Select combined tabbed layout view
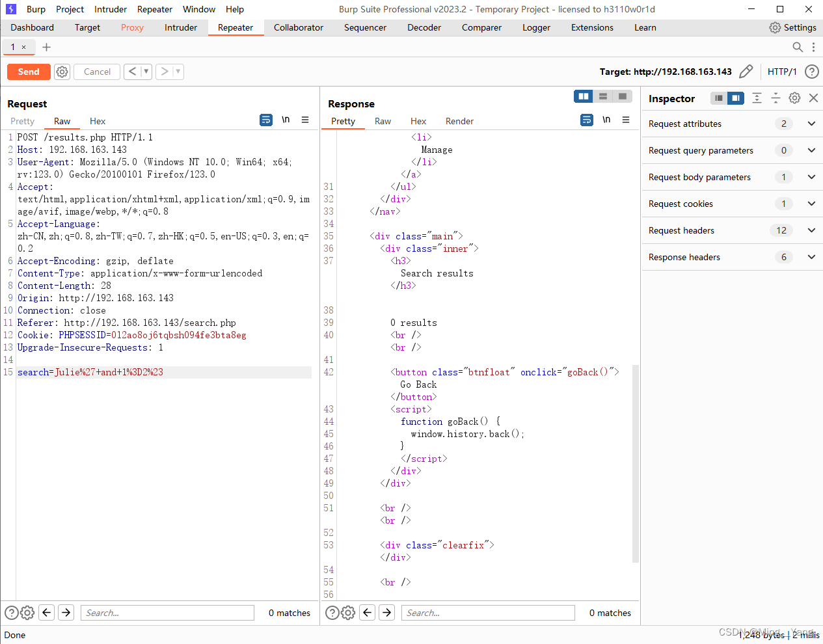The height and width of the screenshot is (644, 823). pyautogui.click(x=623, y=96)
